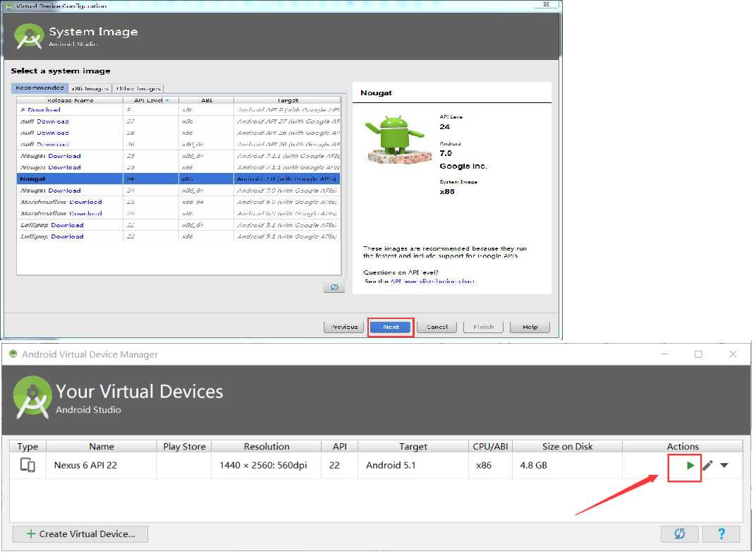The image size is (756, 554).
Task: Click the Finish button
Action: click(483, 327)
